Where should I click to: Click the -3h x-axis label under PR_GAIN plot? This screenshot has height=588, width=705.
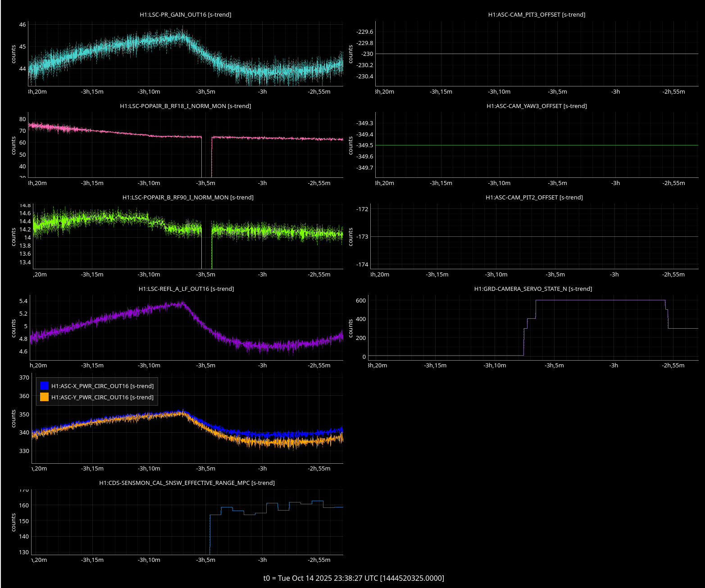(262, 92)
